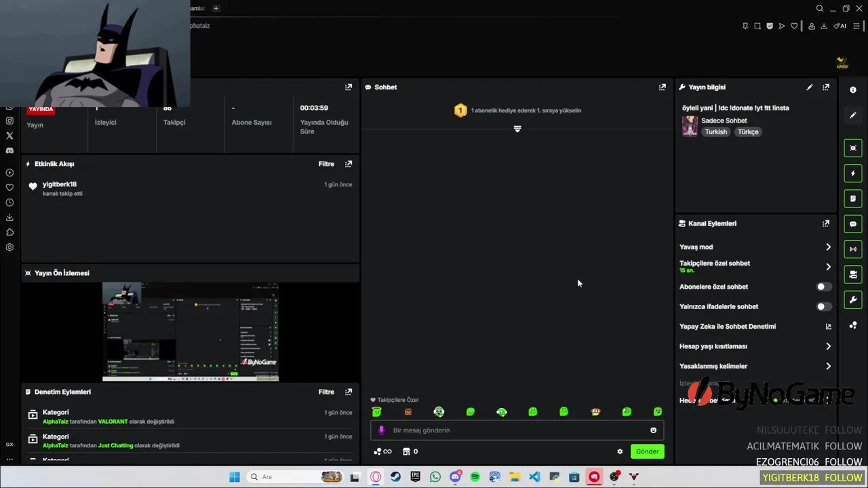Toggle Abonelere özel sohbet switch
This screenshot has height=488, width=868.
[824, 287]
